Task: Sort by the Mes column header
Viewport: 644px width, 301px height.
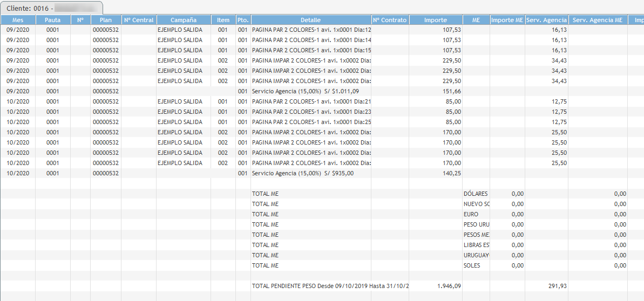Action: coord(18,20)
